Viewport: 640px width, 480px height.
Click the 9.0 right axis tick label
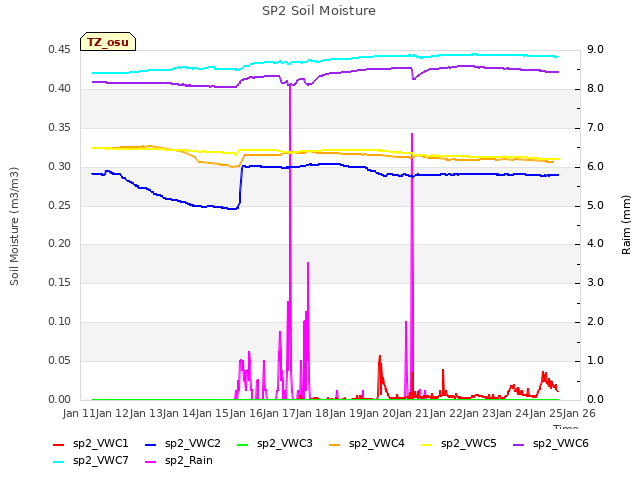pyautogui.click(x=595, y=50)
